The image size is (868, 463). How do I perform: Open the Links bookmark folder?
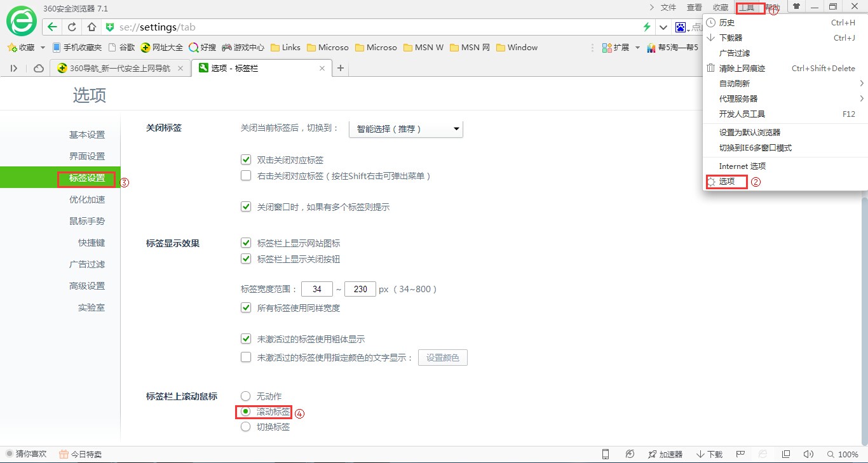point(285,48)
